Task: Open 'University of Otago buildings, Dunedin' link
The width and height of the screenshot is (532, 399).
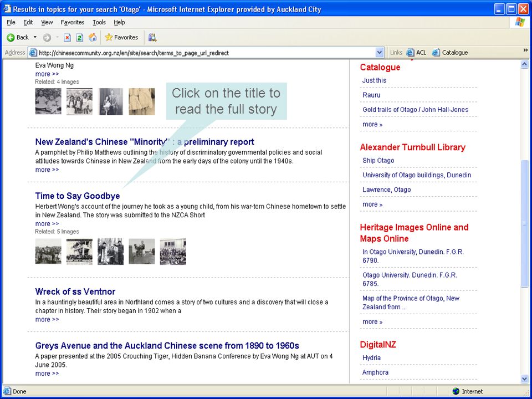Action: (x=417, y=175)
